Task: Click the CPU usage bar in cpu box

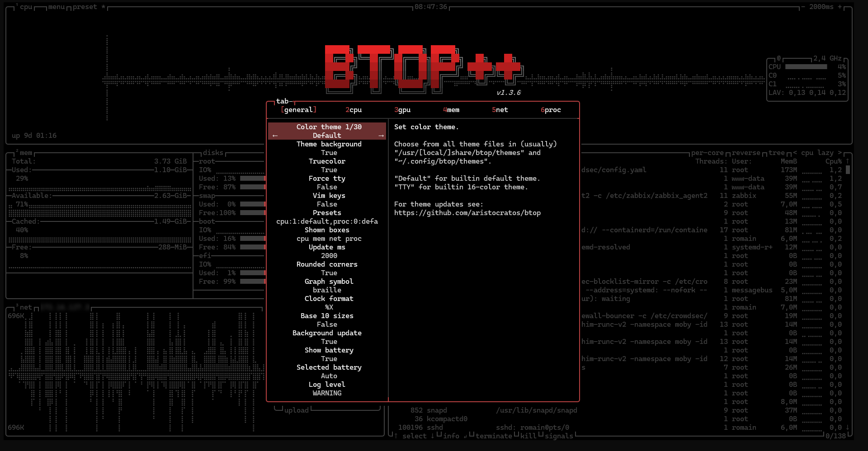Action: pyautogui.click(x=806, y=67)
